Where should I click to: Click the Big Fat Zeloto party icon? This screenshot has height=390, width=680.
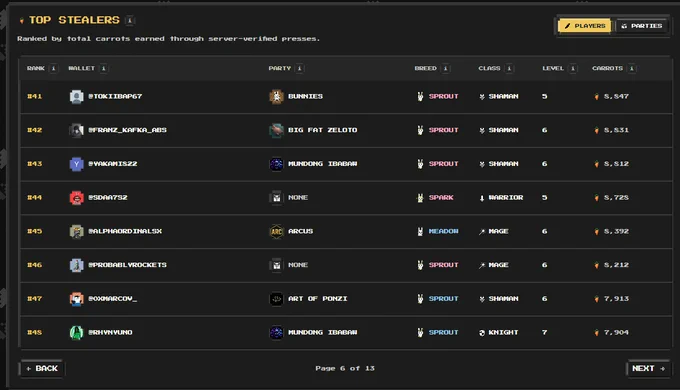tap(276, 130)
